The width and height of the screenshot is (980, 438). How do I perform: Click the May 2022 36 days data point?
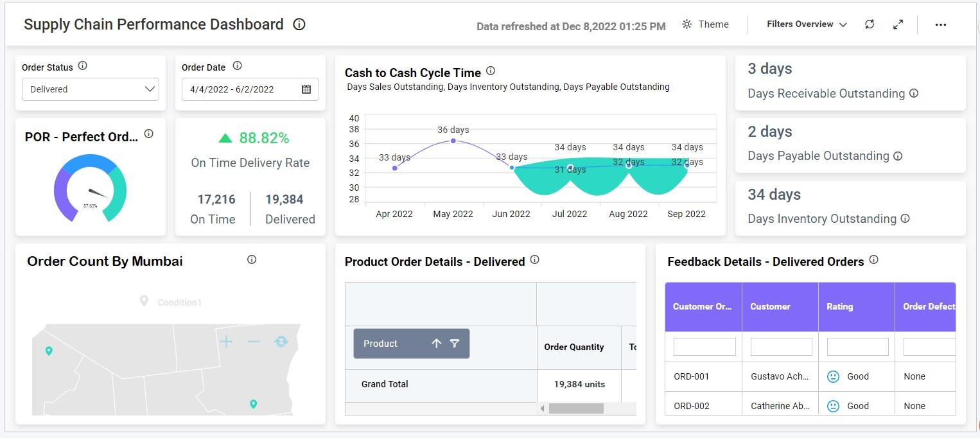point(453,141)
